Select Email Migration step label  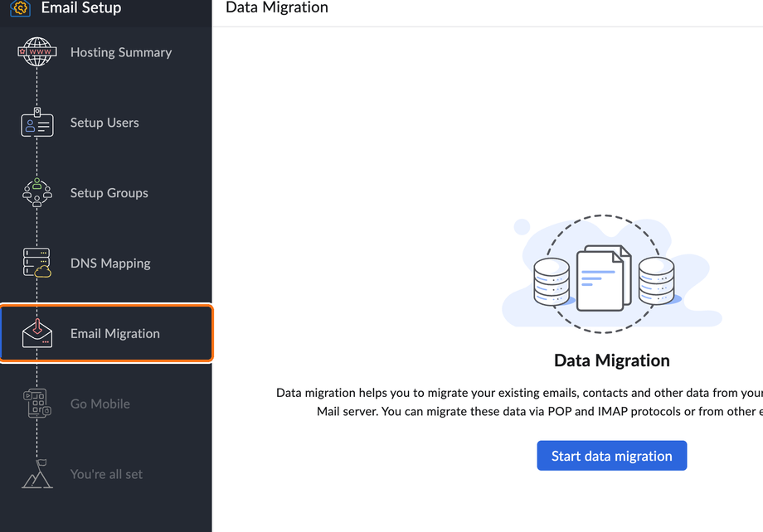[x=114, y=334]
